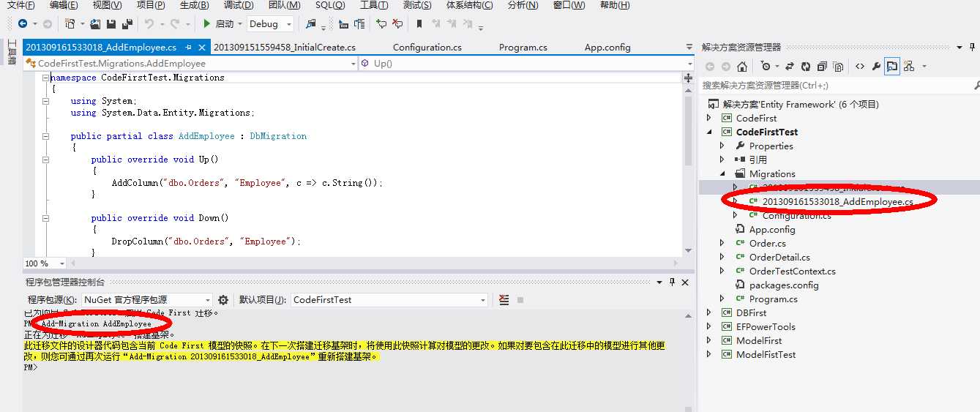
Task: Expand the Properties folder node
Action: tap(722, 146)
